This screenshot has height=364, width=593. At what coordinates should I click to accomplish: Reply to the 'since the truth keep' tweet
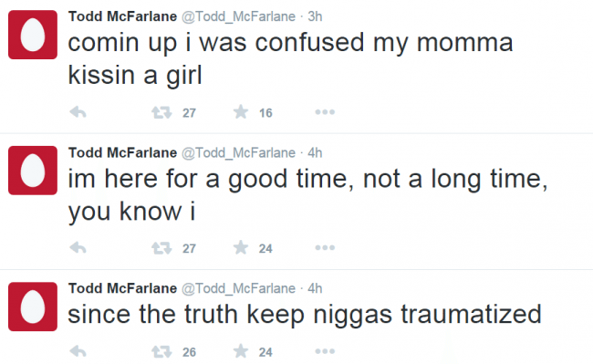[78, 351]
